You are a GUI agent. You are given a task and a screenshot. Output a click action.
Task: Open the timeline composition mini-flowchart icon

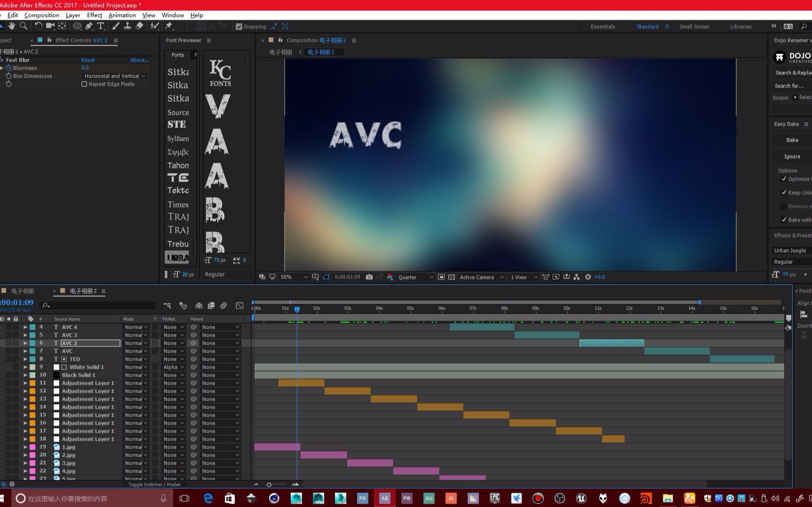[167, 306]
